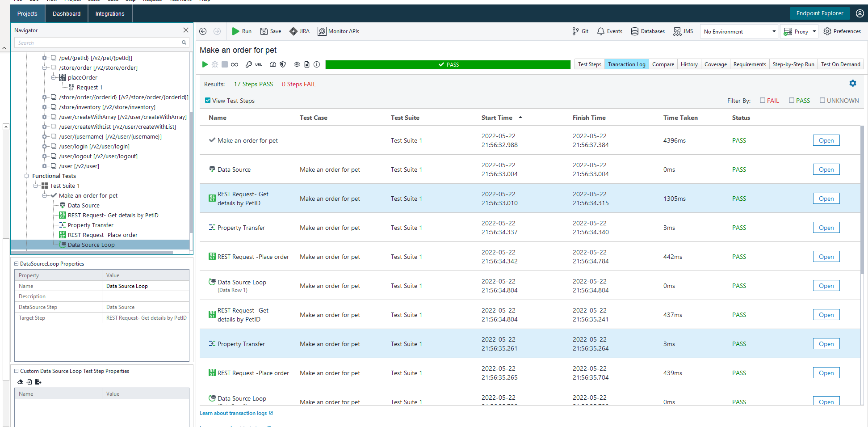The image size is (868, 427).
Task: Open the Test On Demand tab
Action: (x=840, y=64)
